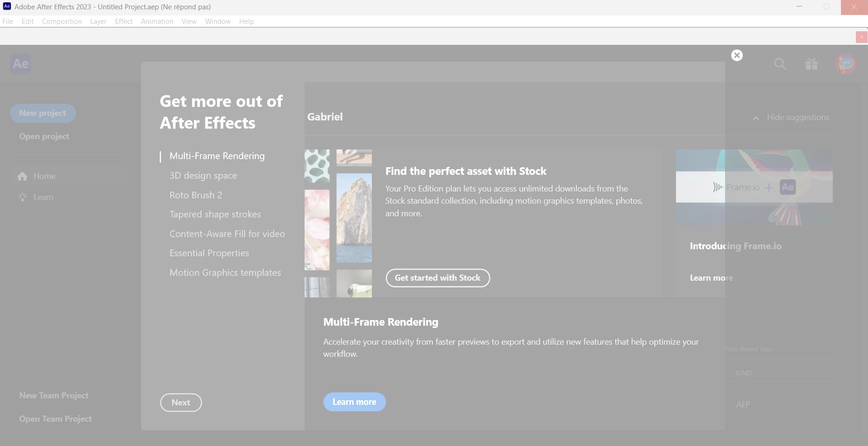Select Essential Properties feature

click(x=209, y=253)
